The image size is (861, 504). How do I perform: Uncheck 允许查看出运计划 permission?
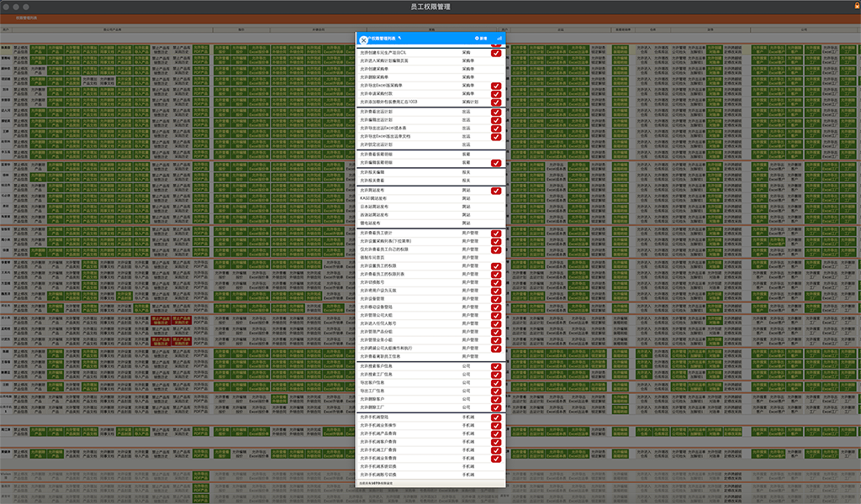(x=496, y=112)
